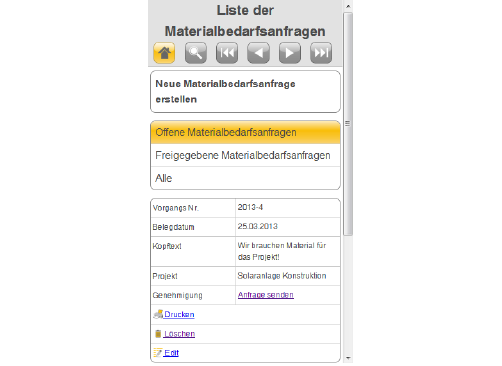Screen dimensions: 502x366
Task: Select the Belegdatum value 25.03.2013
Action: [x=258, y=226]
